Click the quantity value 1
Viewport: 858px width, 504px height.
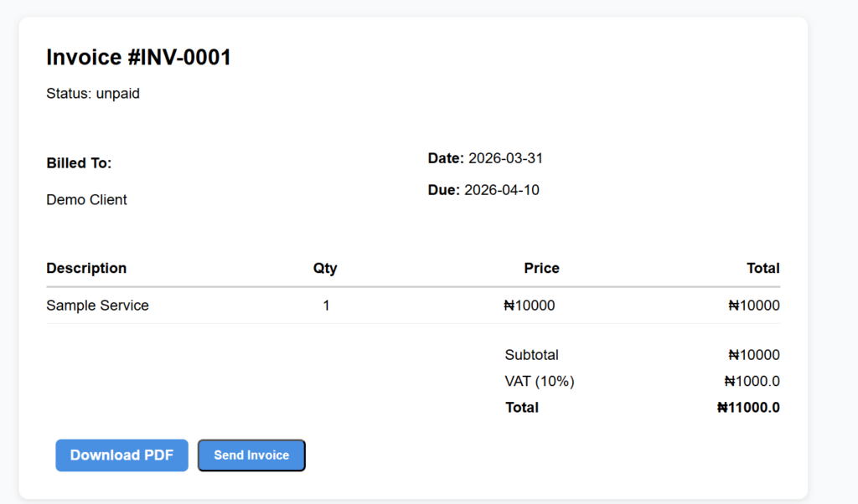(x=326, y=306)
